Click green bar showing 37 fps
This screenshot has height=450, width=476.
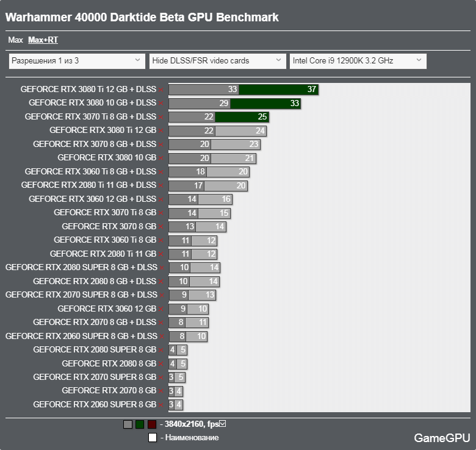coord(278,90)
